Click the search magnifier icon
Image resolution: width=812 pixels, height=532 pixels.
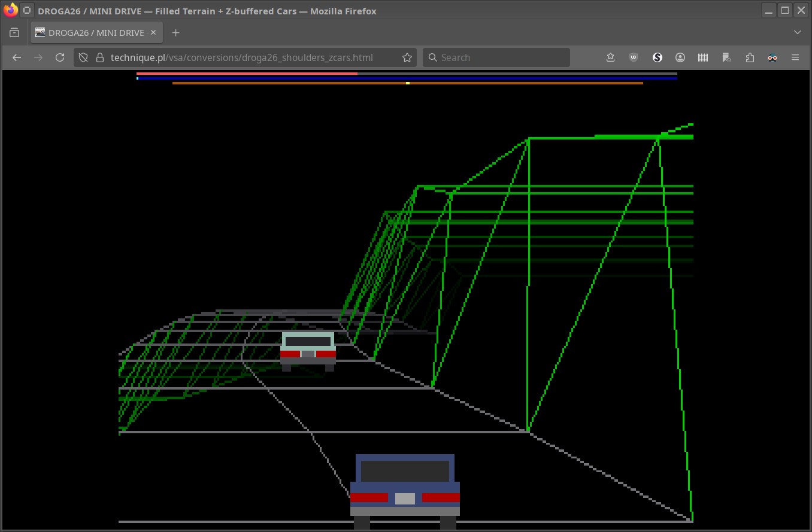(x=433, y=57)
